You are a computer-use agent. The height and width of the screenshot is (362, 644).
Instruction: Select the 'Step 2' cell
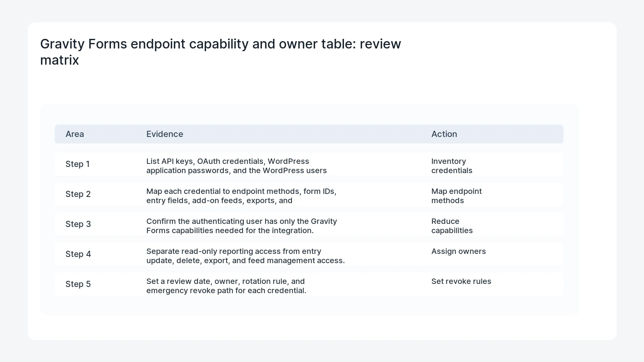[x=78, y=194]
